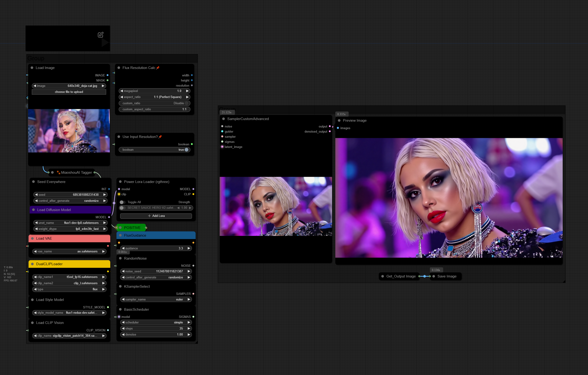Click the generated image in Preview Image
588x375 pixels.
click(449, 198)
